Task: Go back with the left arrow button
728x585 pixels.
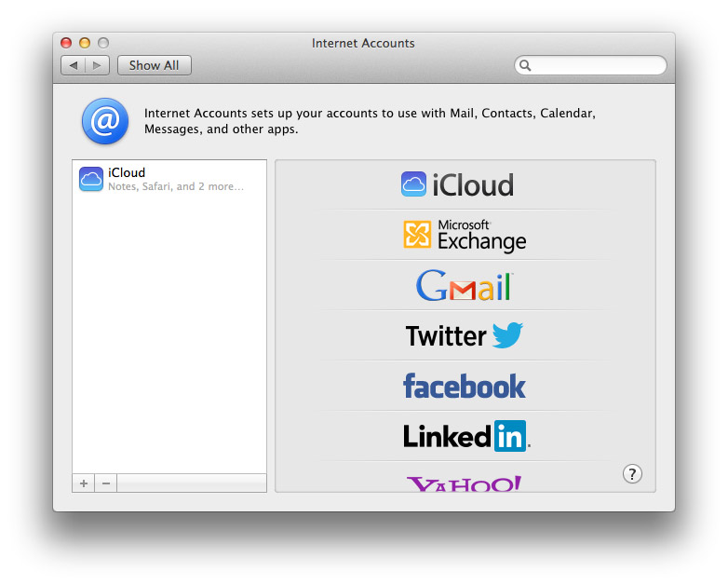Action: [73, 65]
